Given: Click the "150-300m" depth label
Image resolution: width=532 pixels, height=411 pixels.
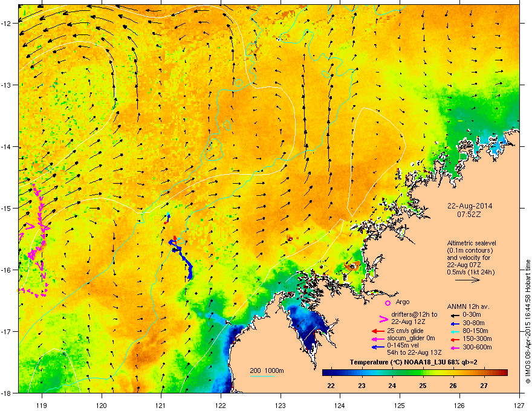Looking at the screenshot, I should tap(477, 338).
